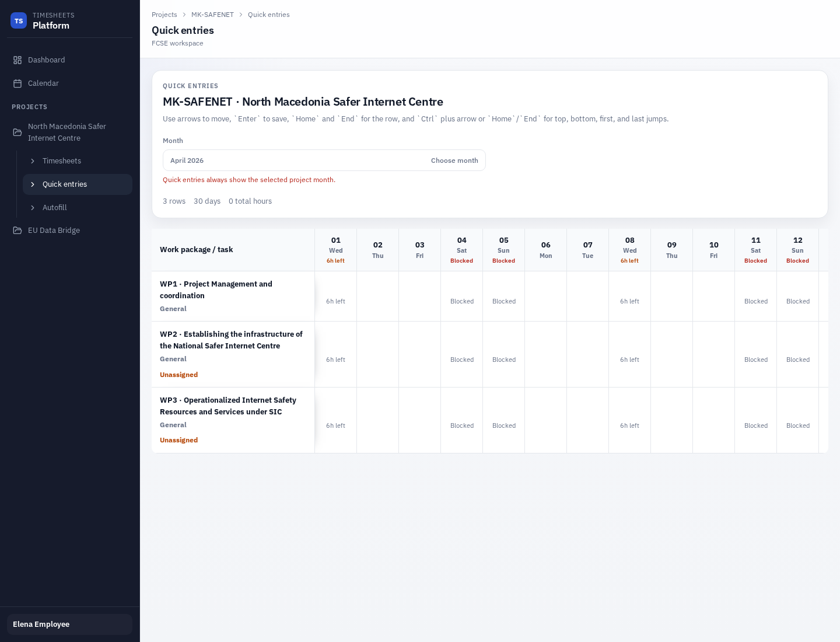Click breadcrumb chevron after MK-SAFENET
The image size is (840, 642).
241,15
